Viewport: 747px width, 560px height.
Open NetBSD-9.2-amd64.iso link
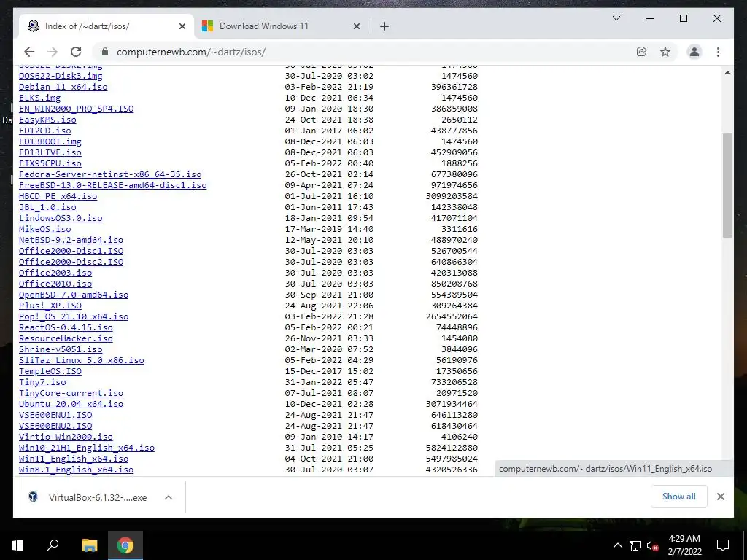point(71,239)
